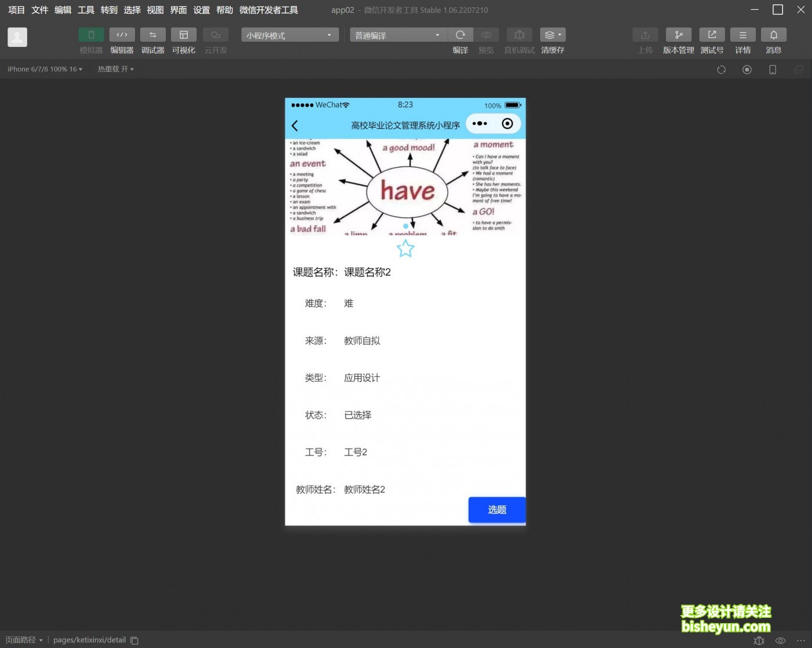Click the 课题名称2 title text

(x=367, y=272)
